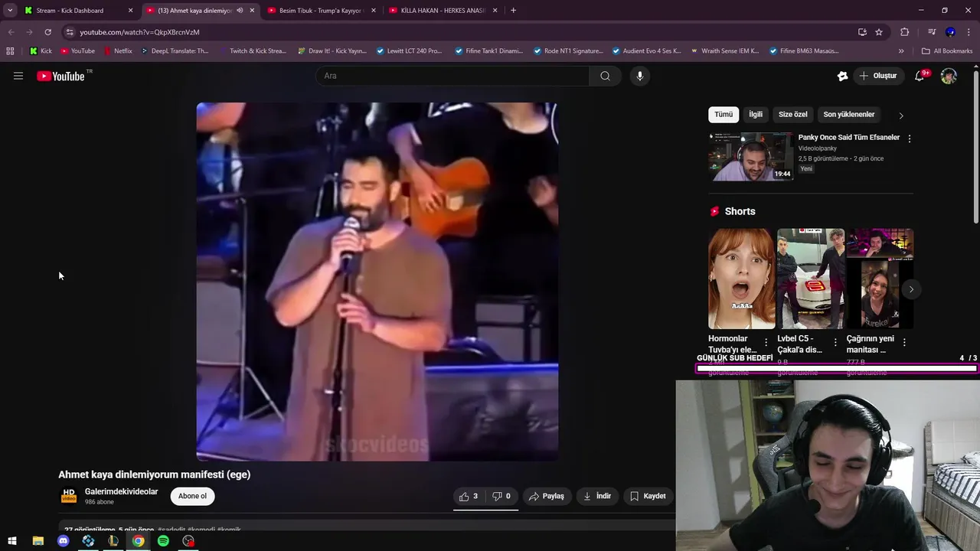The image size is (980, 551).
Task: Open Discord from the taskbar
Action: click(63, 541)
